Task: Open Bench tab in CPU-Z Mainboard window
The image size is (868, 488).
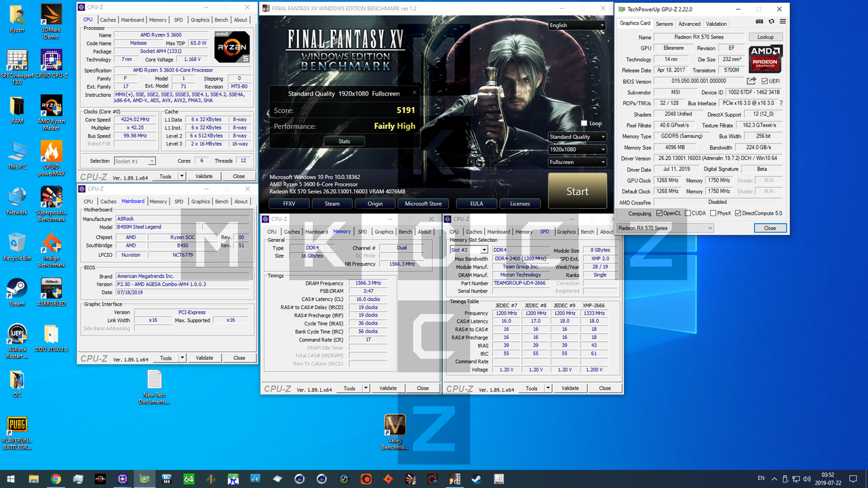Action: click(x=222, y=201)
